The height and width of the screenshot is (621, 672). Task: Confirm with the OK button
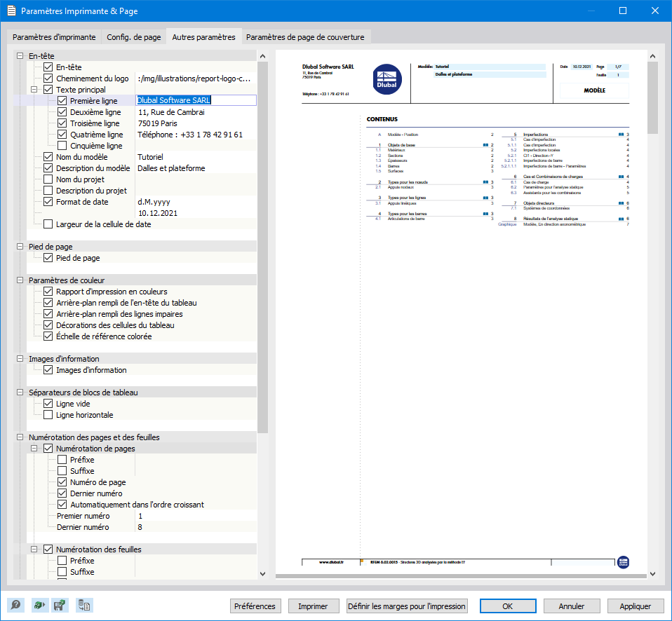(x=507, y=606)
